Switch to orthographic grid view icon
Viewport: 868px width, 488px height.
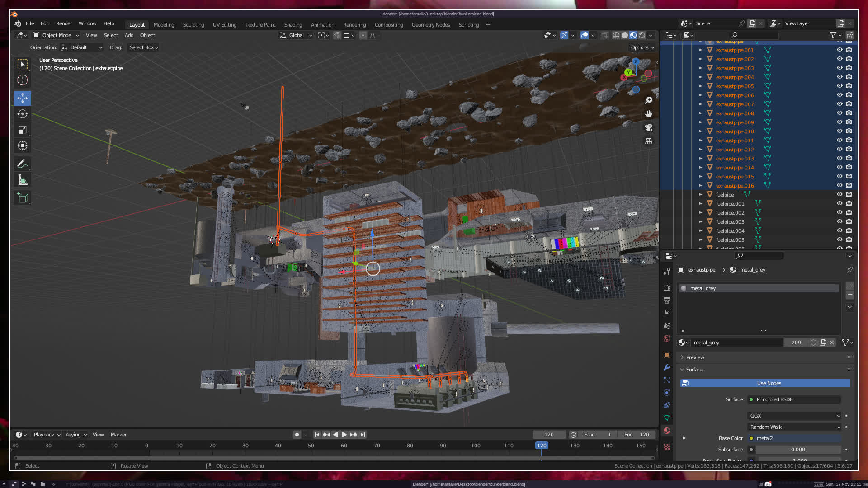649,141
